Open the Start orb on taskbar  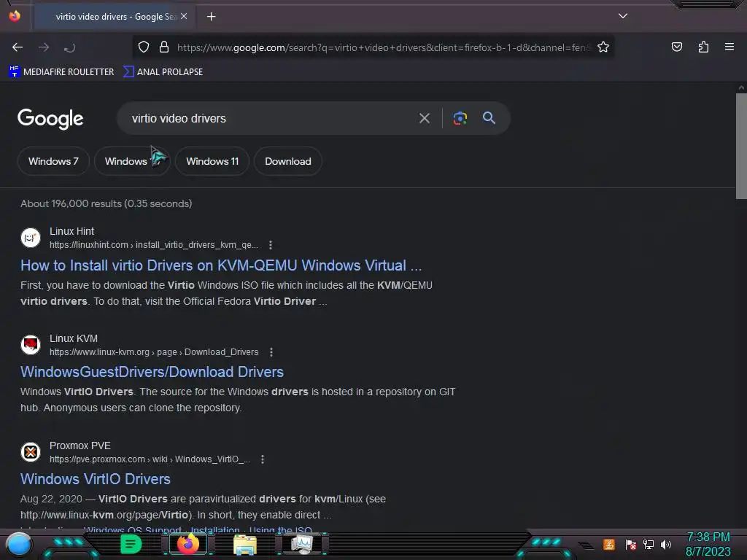pyautogui.click(x=19, y=544)
